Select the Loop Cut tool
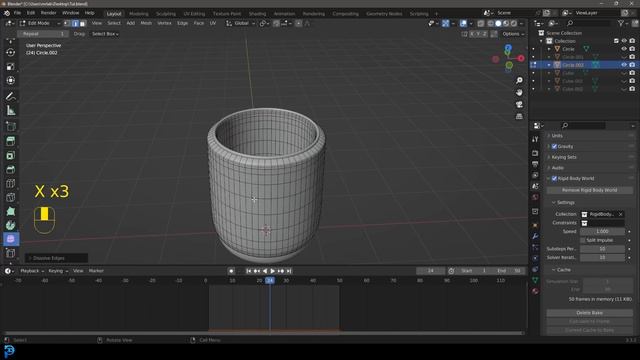 pos(11,183)
